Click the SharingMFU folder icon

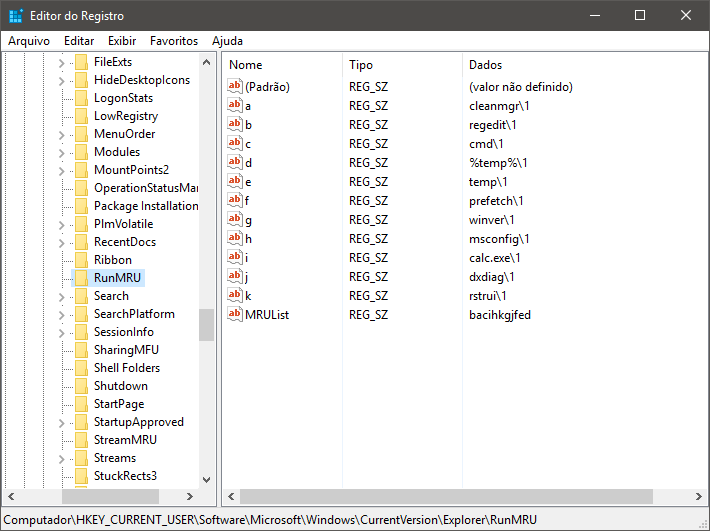(82, 350)
